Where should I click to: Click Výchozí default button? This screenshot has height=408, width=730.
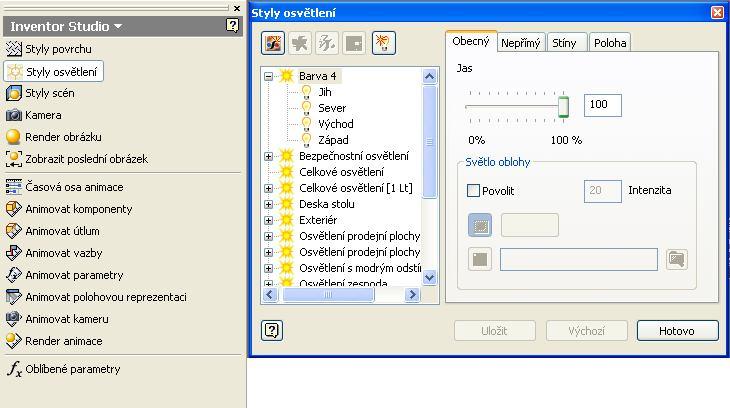pyautogui.click(x=587, y=331)
